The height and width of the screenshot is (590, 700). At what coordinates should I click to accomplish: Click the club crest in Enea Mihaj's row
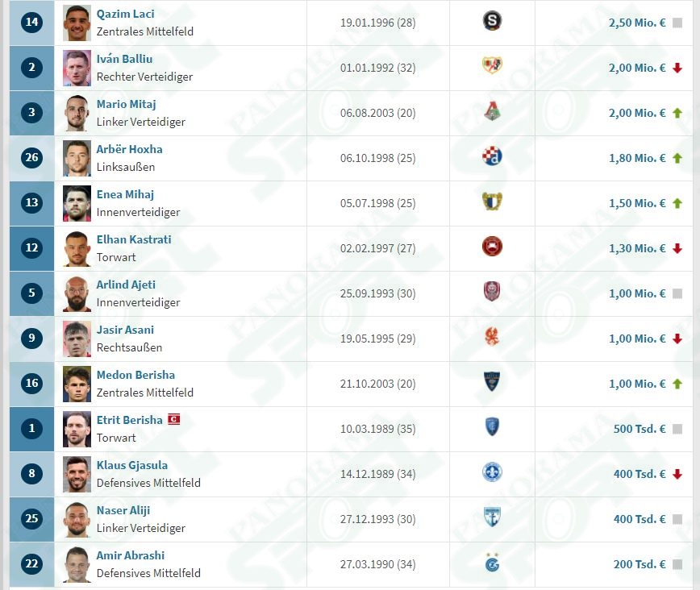point(492,202)
